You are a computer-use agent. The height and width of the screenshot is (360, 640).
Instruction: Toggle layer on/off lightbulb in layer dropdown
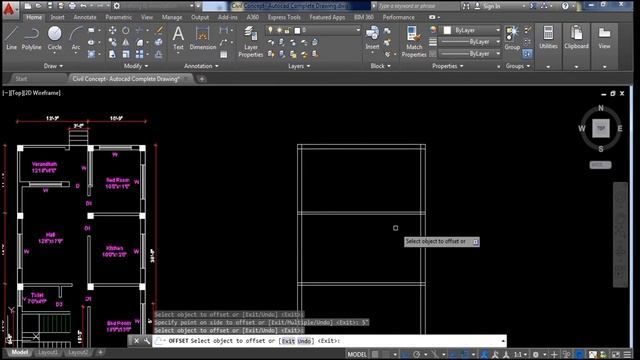(x=270, y=30)
